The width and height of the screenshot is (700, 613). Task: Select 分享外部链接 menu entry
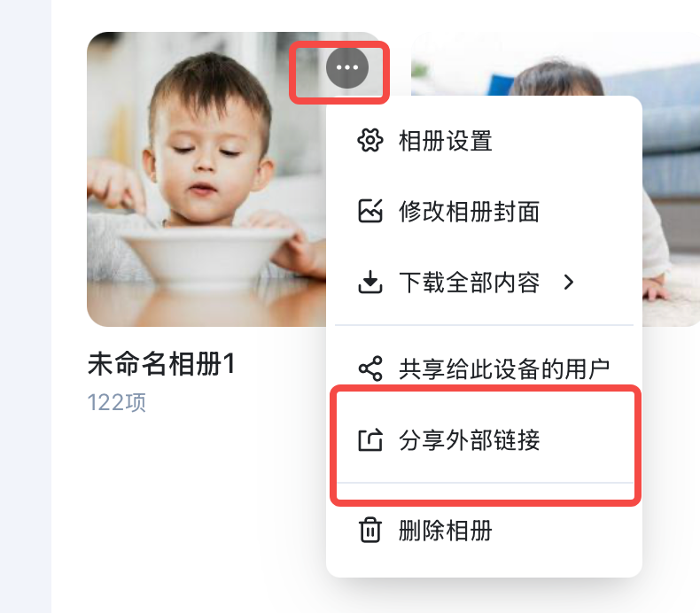point(484,440)
